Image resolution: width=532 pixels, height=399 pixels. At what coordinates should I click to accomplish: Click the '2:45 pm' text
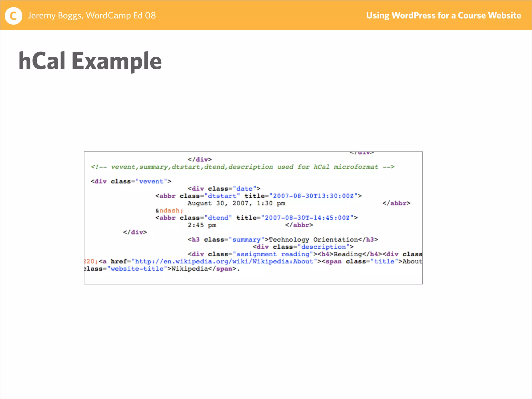click(202, 225)
